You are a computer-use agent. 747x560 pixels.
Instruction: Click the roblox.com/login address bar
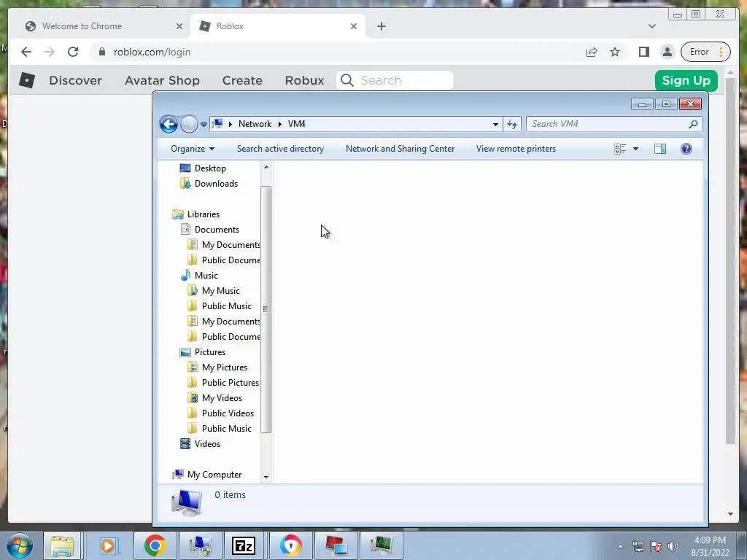333,52
